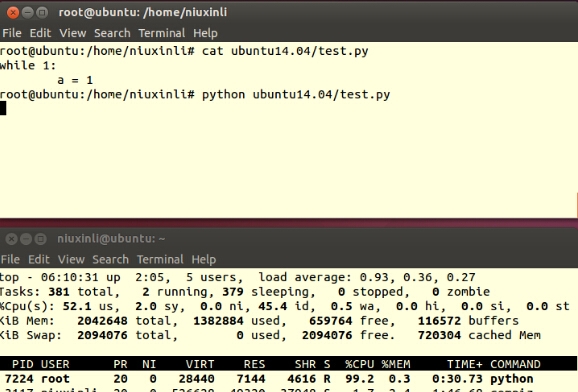Click '52.1 us' CPU value
578x392 pixels.
(88, 306)
